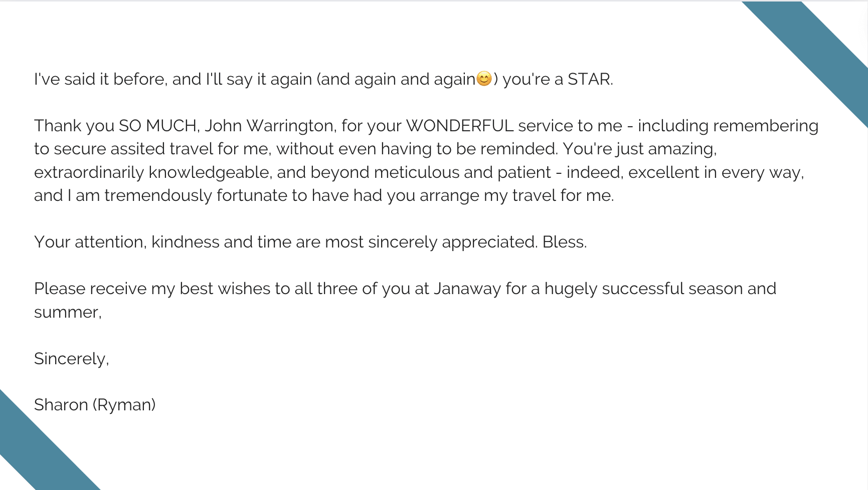Screen dimensions: 868x490
Task: Click the phrase Your attention
Action: point(89,242)
